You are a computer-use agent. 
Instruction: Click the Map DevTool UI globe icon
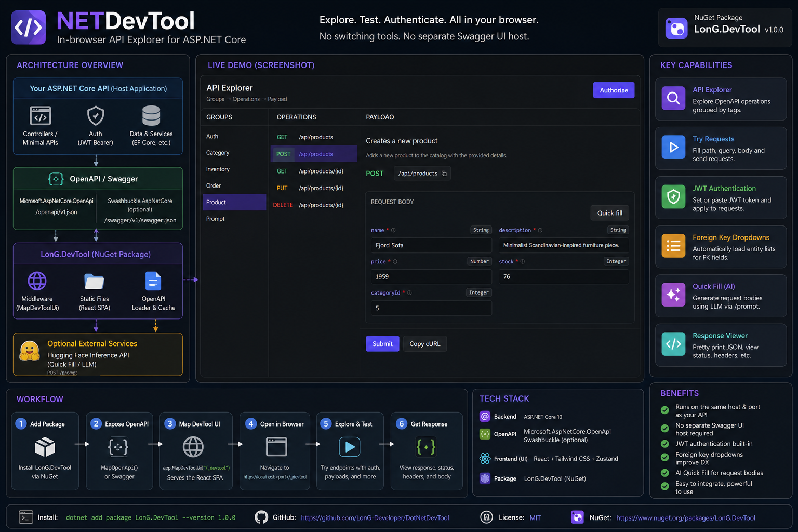(x=193, y=447)
